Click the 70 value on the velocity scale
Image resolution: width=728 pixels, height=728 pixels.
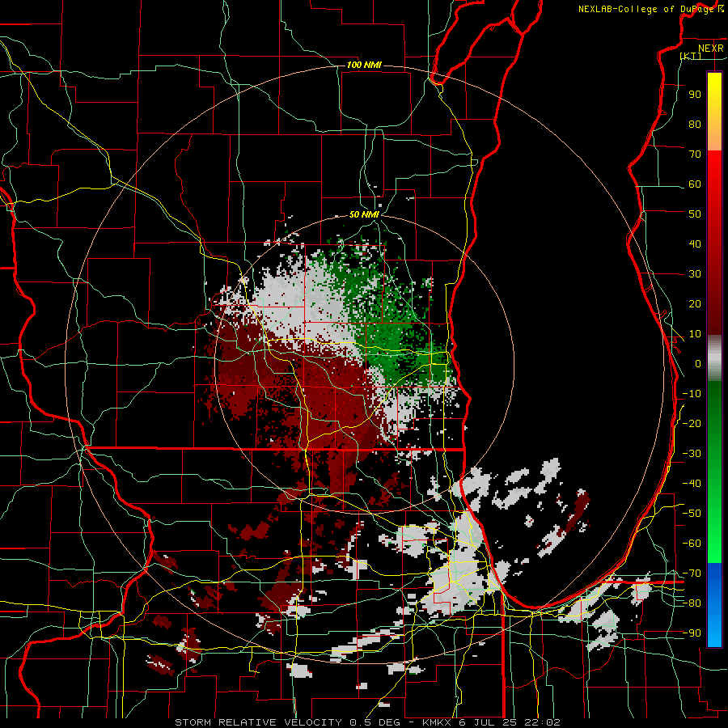(695, 154)
